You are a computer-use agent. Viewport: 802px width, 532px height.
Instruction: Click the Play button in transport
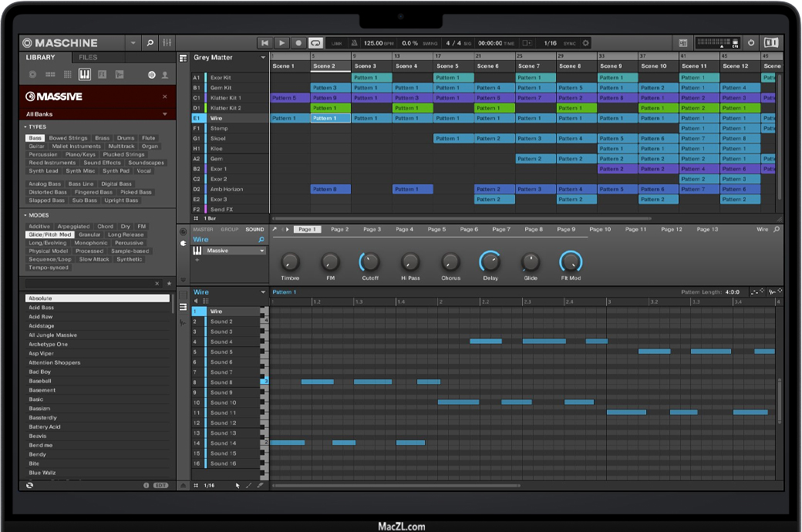281,43
